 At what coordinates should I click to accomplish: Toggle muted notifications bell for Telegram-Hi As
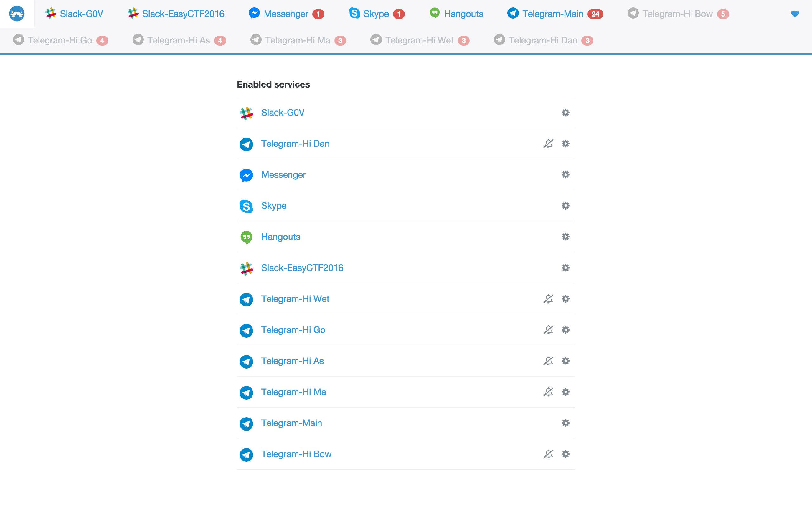tap(548, 361)
